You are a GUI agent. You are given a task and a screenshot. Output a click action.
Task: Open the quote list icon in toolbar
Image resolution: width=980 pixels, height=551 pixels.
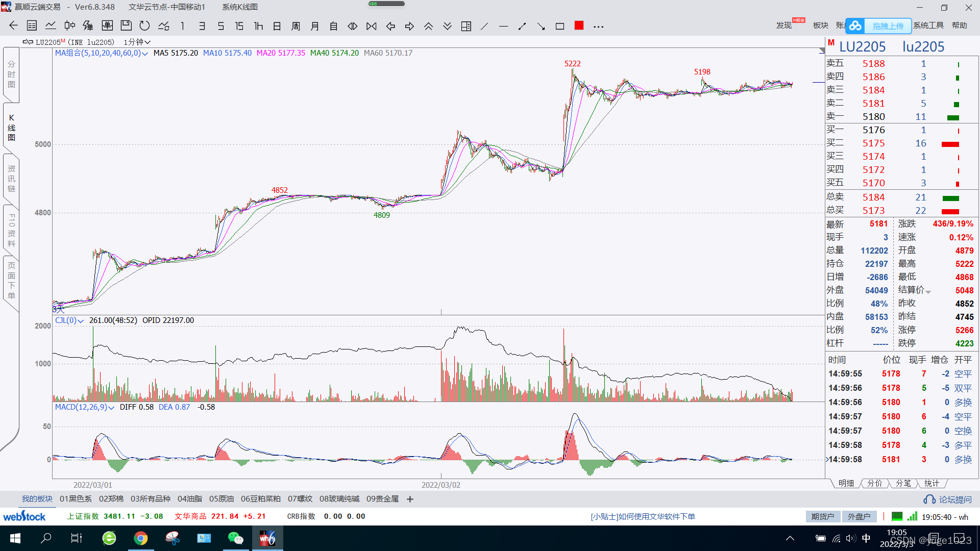[x=32, y=26]
